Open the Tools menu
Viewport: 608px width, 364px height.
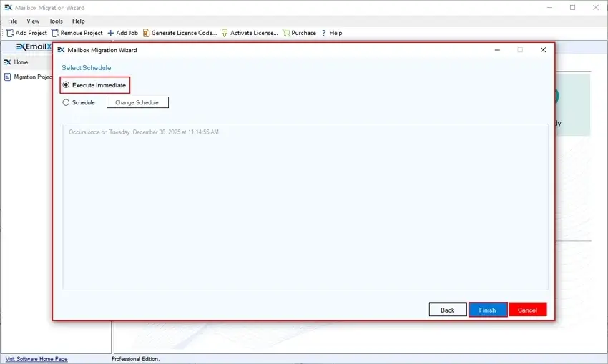(x=56, y=21)
